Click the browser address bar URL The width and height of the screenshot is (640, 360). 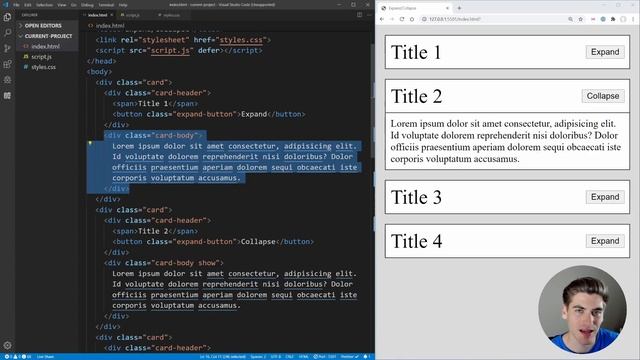[x=455, y=19]
